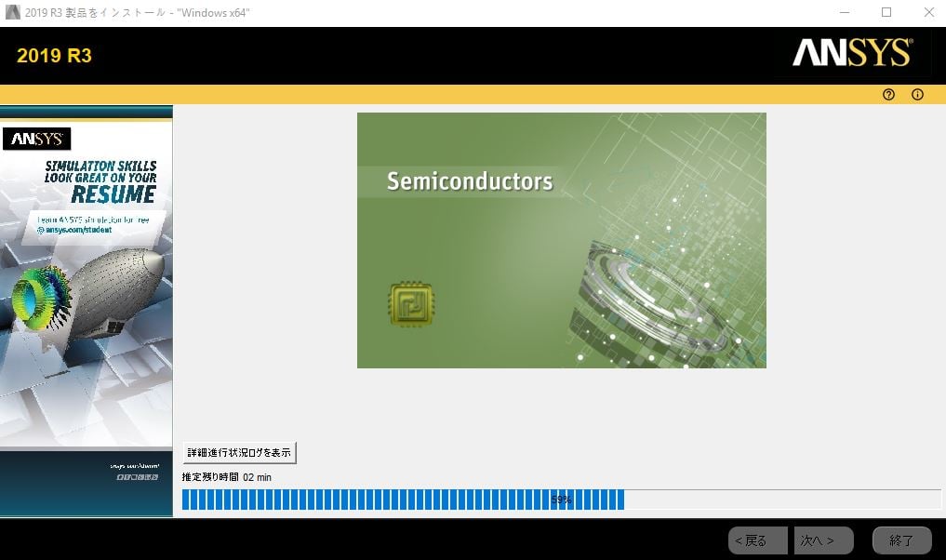Maximize the installer window
Screen dimensions: 946x560
pos(886,12)
